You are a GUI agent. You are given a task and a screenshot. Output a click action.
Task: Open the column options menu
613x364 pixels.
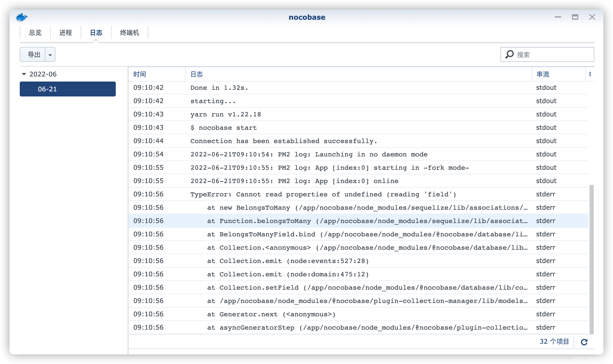pos(590,74)
